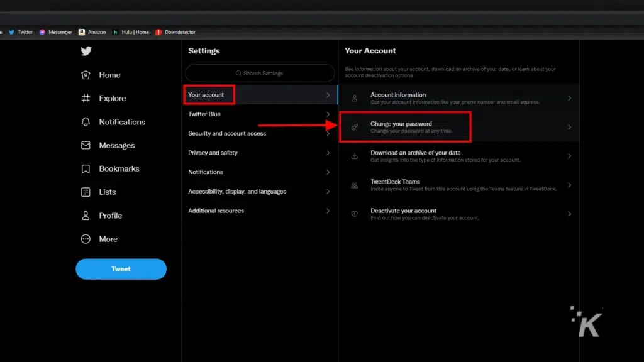
Task: Open Account information chevron arrow
Action: click(569, 98)
